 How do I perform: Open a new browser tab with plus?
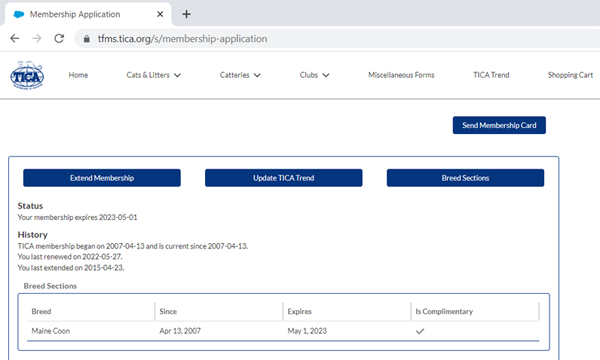pos(186,14)
